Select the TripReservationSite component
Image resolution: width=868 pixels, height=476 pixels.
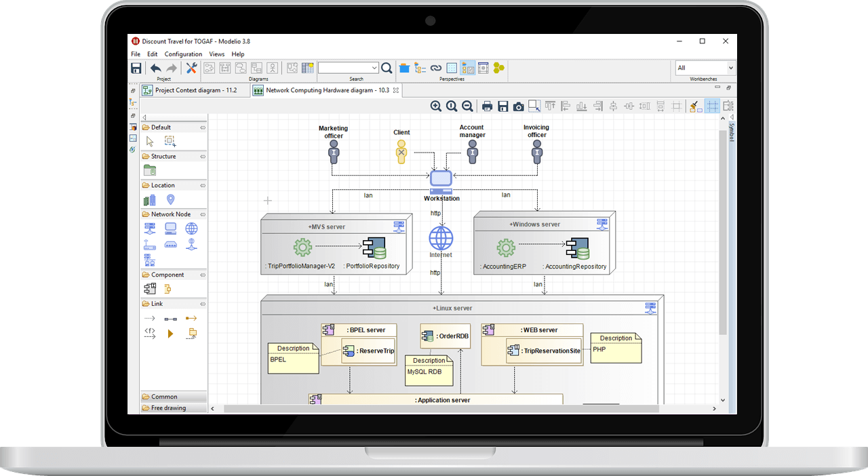[544, 351]
